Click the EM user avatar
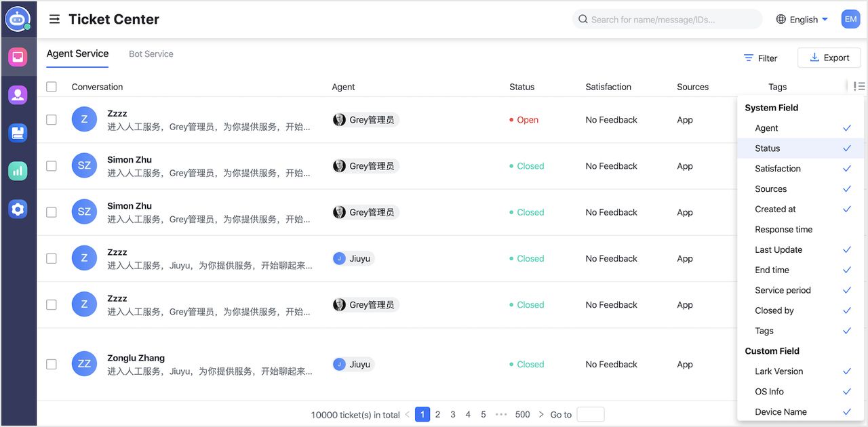868x427 pixels. tap(850, 20)
